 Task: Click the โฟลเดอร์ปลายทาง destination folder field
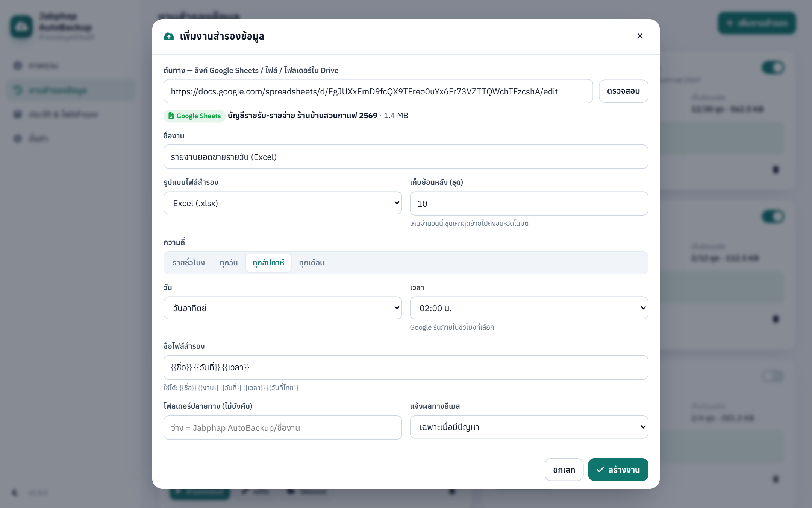pyautogui.click(x=283, y=427)
